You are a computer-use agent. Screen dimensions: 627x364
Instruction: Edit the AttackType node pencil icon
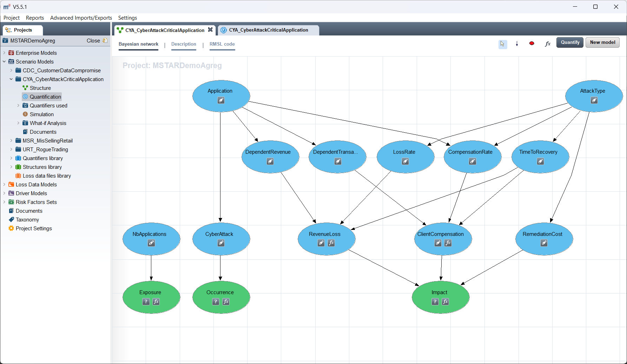594,100
